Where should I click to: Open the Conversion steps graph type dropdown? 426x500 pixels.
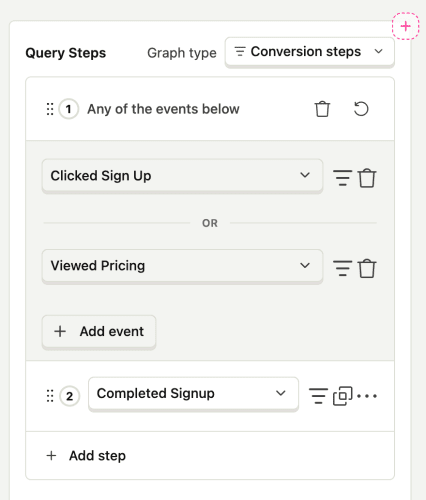pyautogui.click(x=310, y=52)
